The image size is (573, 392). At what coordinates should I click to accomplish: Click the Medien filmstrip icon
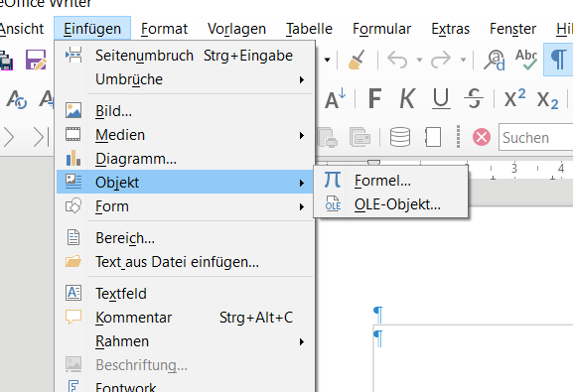click(73, 134)
